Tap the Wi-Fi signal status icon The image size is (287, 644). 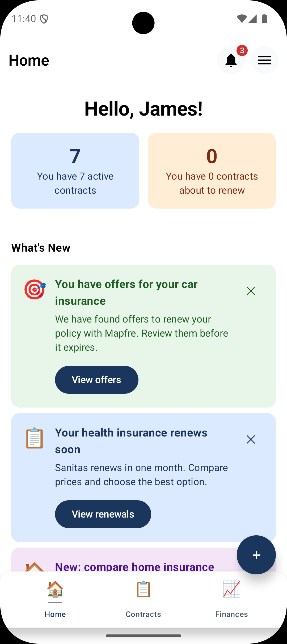click(241, 19)
